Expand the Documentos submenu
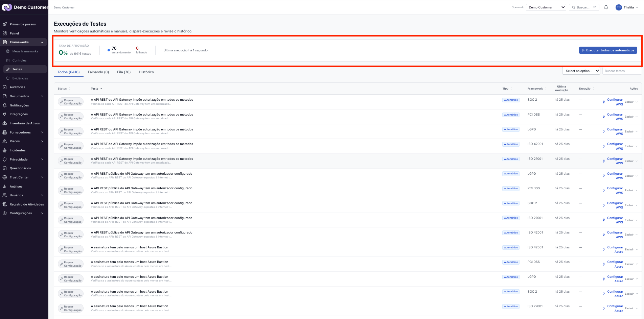This screenshot has height=319, width=644. (x=42, y=96)
